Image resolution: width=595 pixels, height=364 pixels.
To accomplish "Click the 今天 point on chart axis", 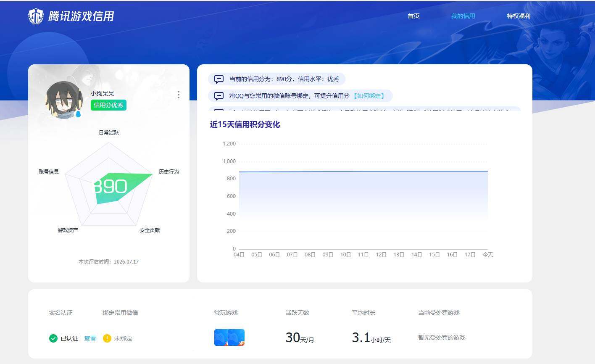I will coord(487,255).
